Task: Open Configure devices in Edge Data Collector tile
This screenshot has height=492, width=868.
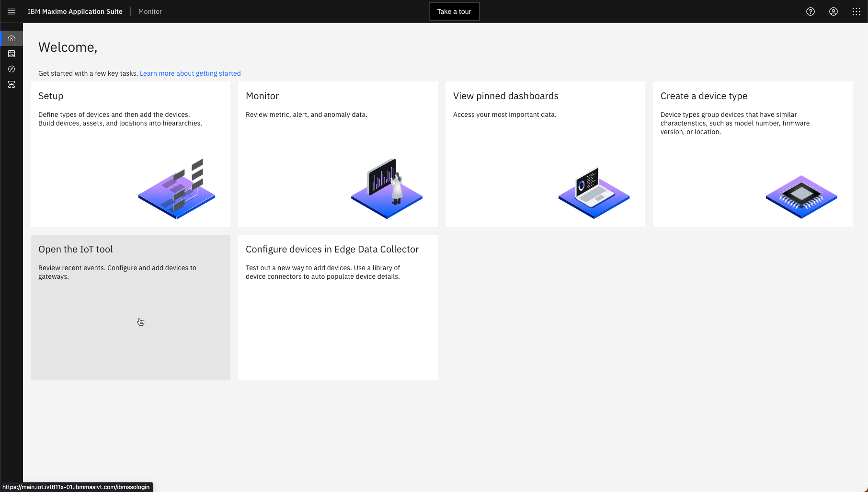Action: [338, 308]
